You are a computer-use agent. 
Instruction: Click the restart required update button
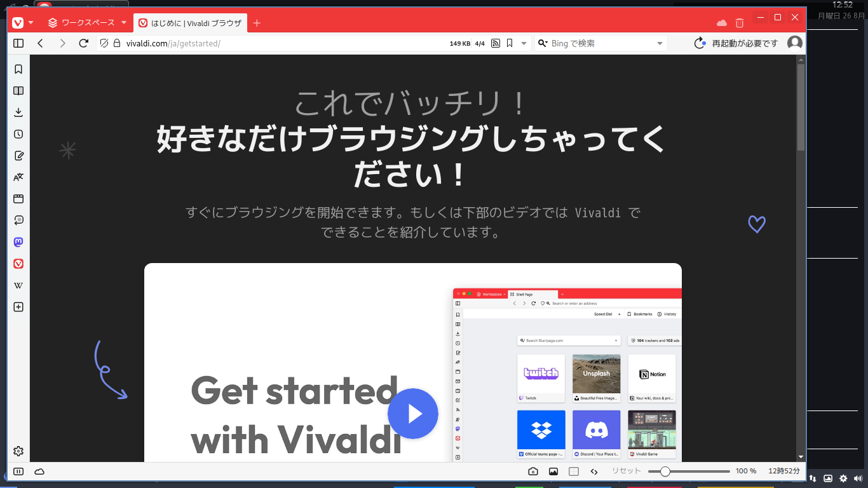click(x=736, y=43)
